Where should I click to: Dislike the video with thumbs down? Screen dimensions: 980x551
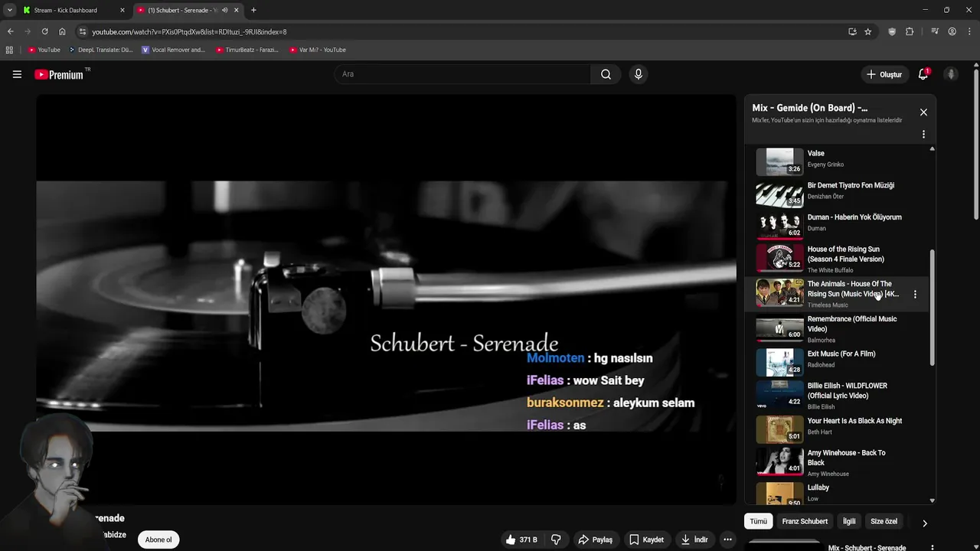tap(556, 540)
